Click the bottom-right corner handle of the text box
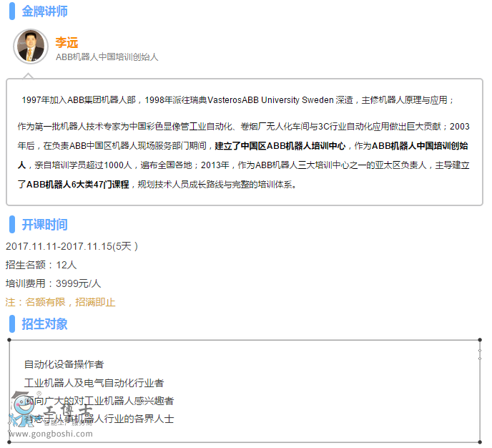Viewport: 492px width, 448px height. (480, 442)
